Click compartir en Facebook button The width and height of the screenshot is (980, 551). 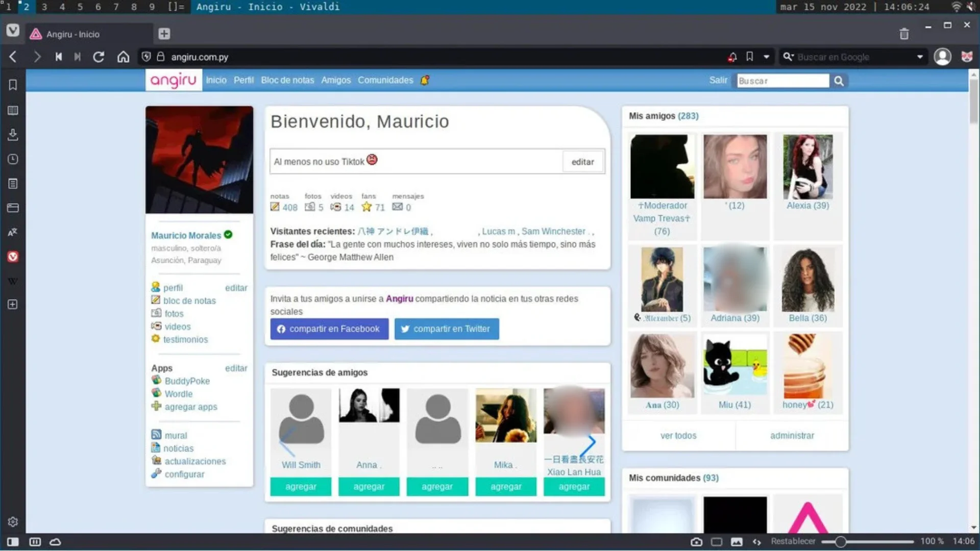click(x=329, y=329)
